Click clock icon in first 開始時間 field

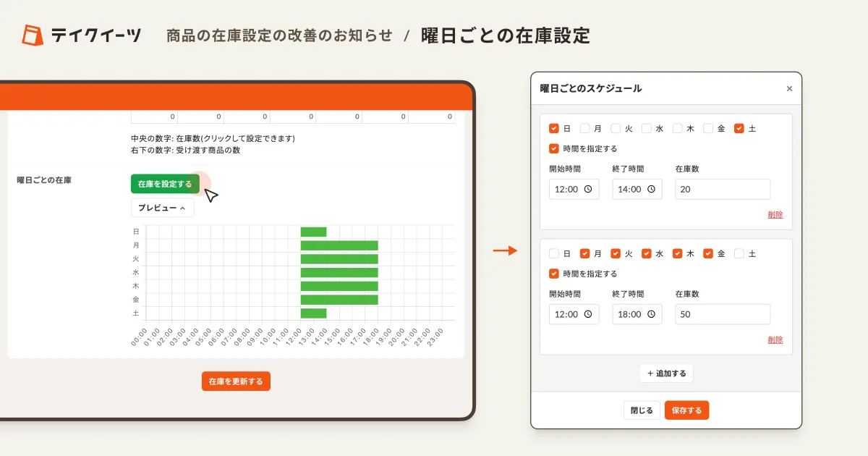tap(588, 190)
